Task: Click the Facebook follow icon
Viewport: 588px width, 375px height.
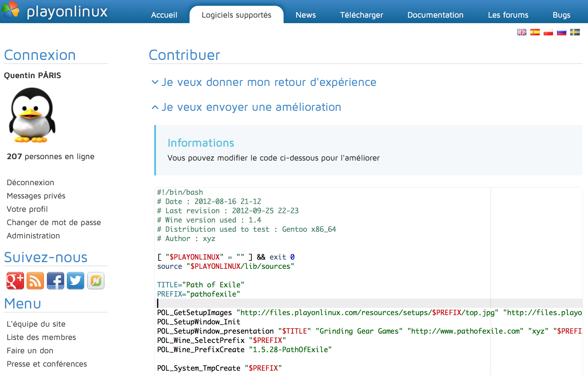Action: pyautogui.click(x=55, y=281)
